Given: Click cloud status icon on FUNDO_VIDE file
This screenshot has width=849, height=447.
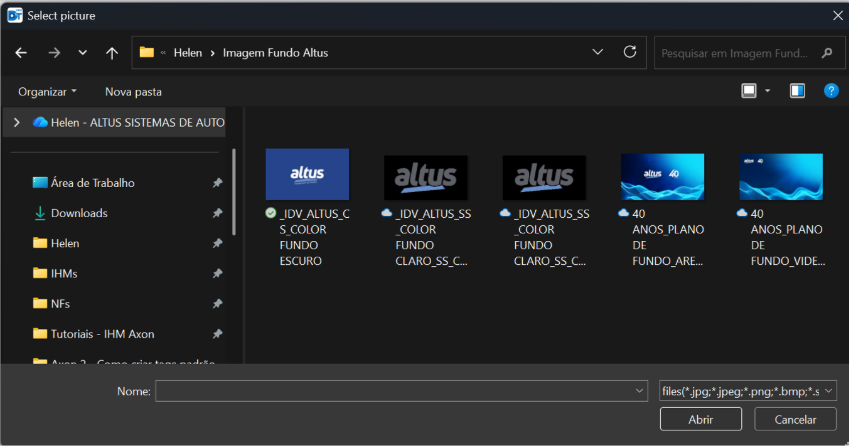Looking at the screenshot, I should point(742,213).
